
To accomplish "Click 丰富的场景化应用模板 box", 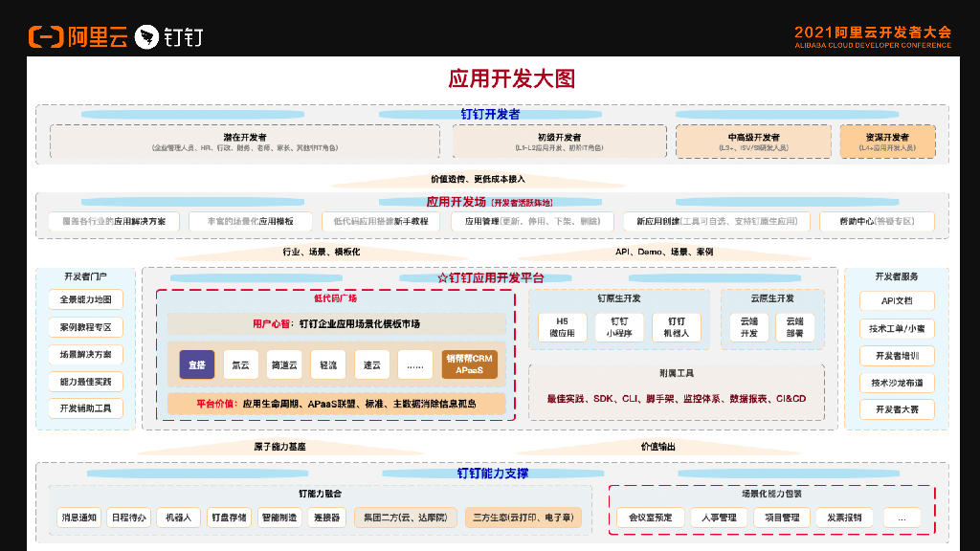I will [x=250, y=221].
